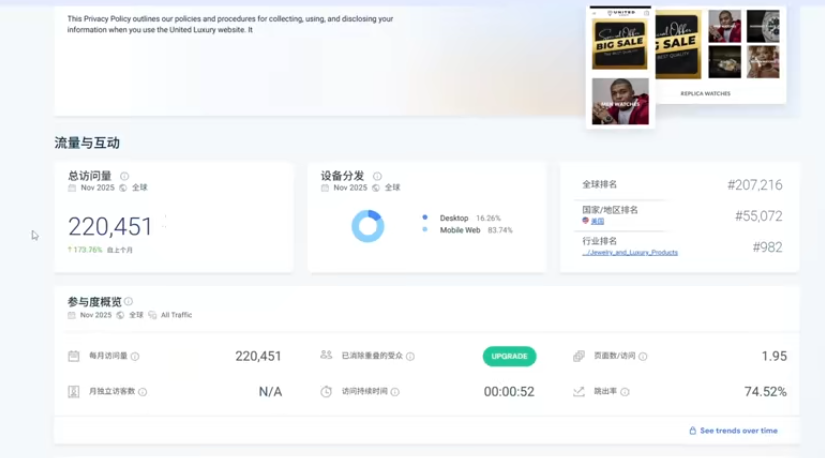The width and height of the screenshot is (825, 458).
Task: Click info icon next to 每月访问量
Action: coord(135,356)
